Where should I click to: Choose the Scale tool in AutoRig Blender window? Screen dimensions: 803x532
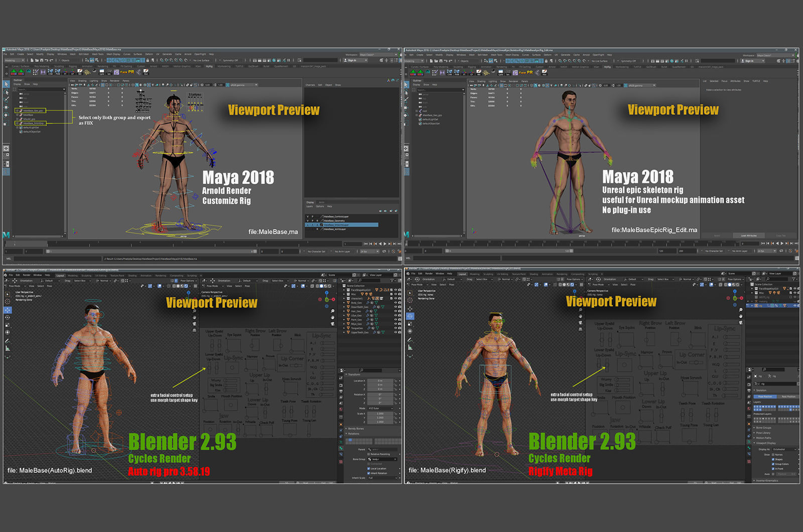[7, 325]
